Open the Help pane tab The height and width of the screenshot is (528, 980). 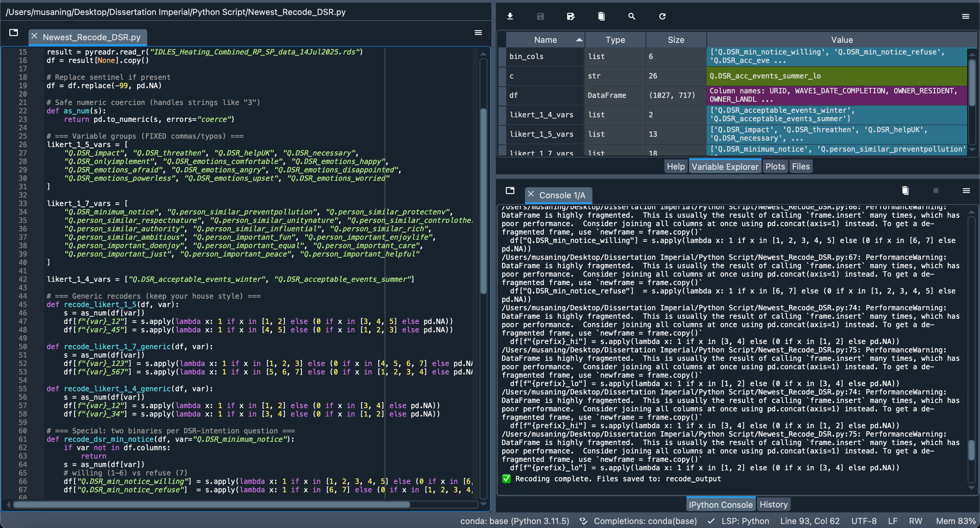(x=675, y=166)
